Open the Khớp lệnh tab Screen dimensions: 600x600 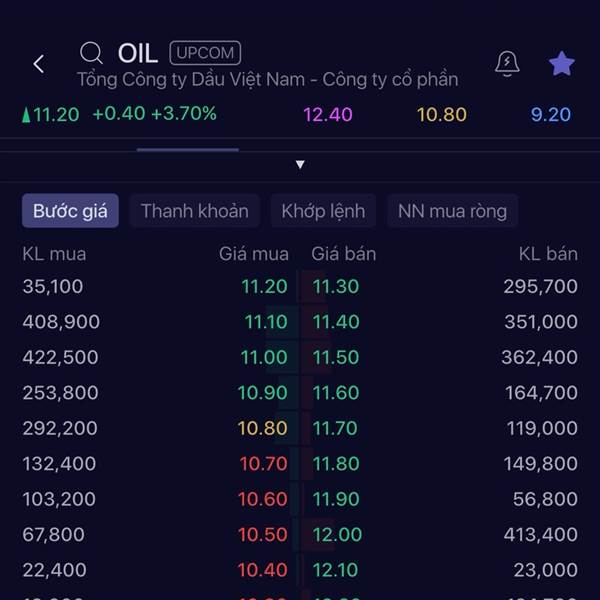click(323, 211)
